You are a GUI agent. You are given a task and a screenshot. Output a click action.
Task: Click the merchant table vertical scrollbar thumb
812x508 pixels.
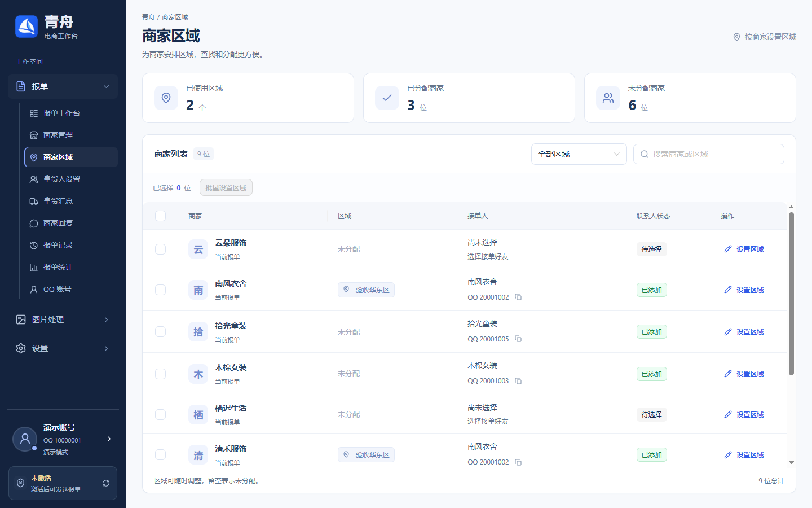click(791, 294)
